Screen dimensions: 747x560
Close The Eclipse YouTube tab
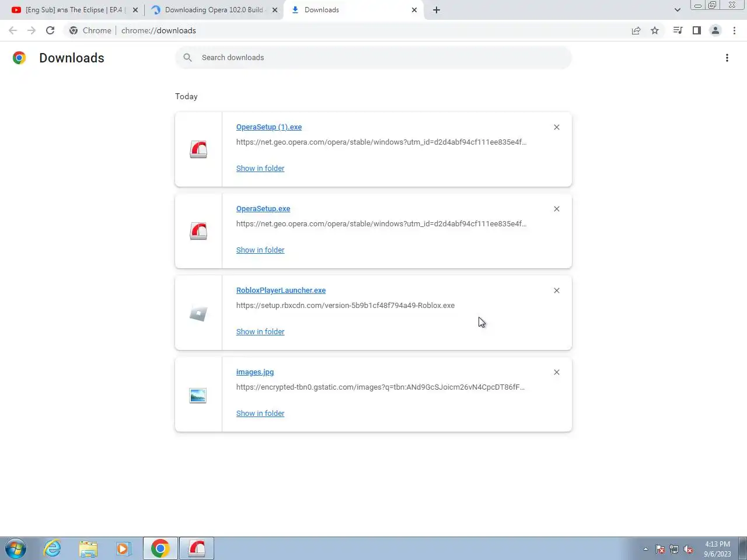click(x=135, y=10)
